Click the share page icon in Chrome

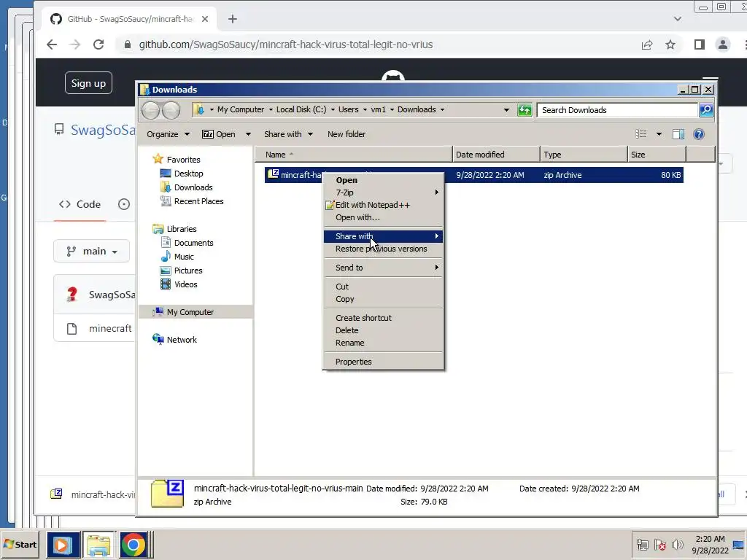(x=647, y=44)
